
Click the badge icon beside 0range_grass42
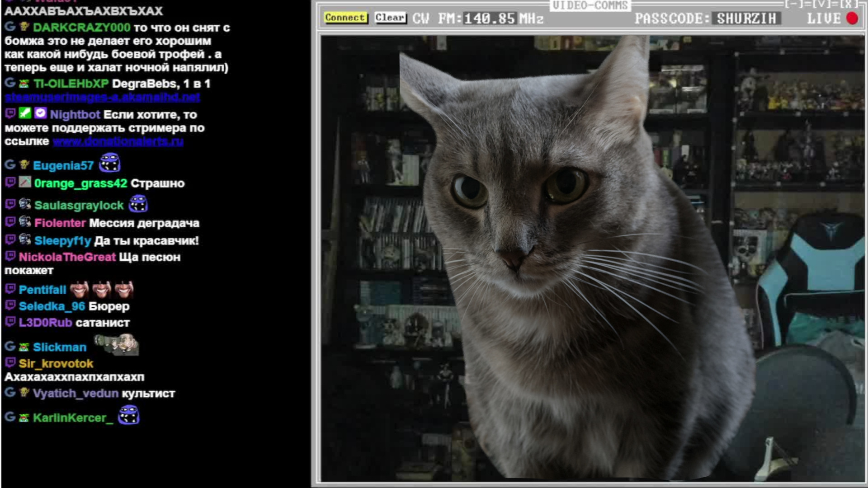25,182
